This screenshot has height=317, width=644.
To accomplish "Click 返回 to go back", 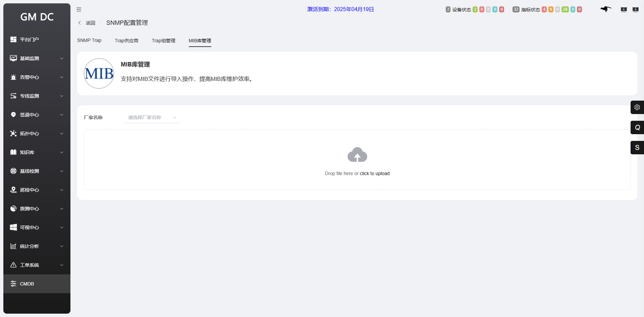I will click(x=91, y=23).
